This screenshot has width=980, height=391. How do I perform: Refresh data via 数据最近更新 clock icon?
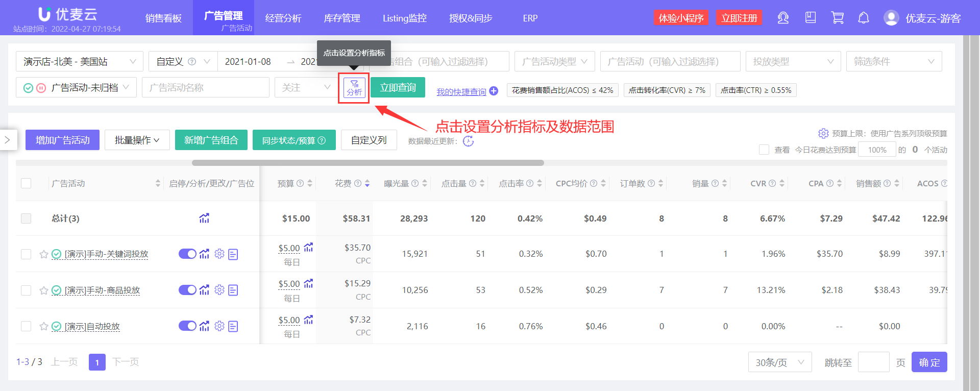coord(468,141)
